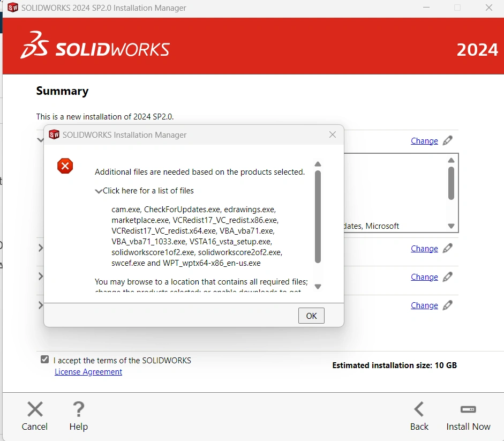Click dialog message scrollbar thumb
This screenshot has height=441, width=504.
pyautogui.click(x=318, y=217)
